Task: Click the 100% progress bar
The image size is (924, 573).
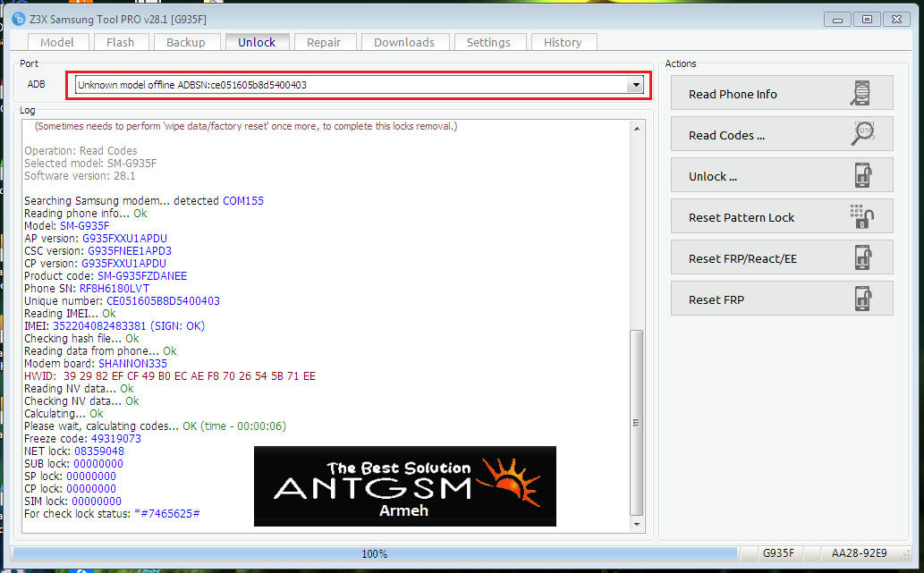Action: tap(375, 553)
